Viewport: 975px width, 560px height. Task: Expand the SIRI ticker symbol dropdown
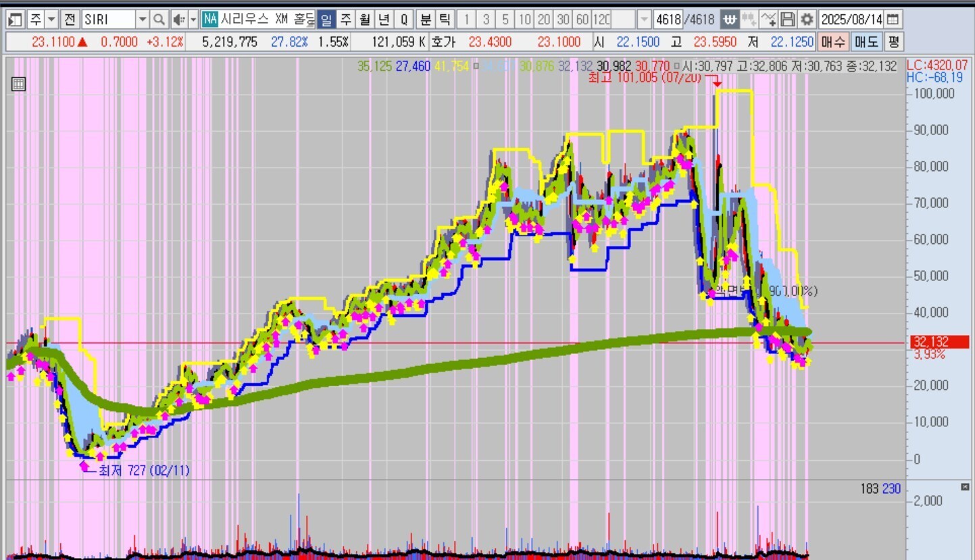[142, 19]
